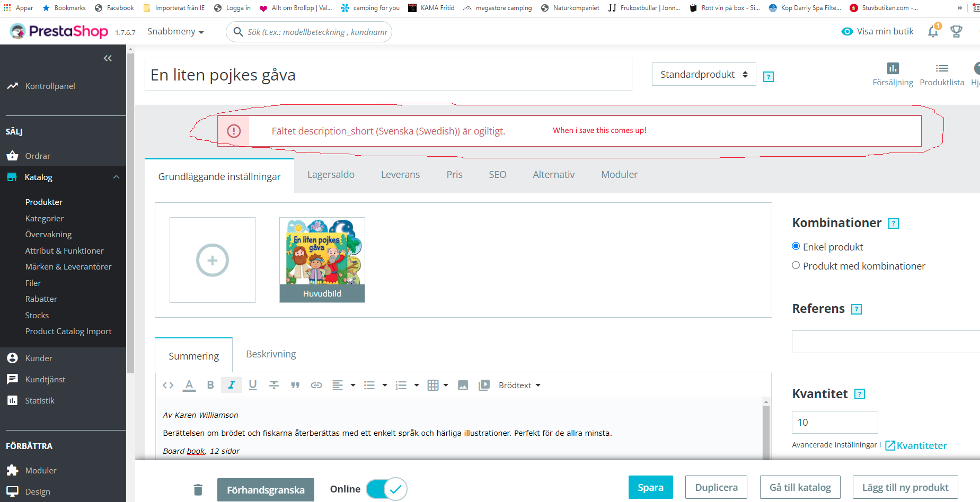Toggle the Online product switch
Viewport: 980px width, 502px height.
[386, 489]
